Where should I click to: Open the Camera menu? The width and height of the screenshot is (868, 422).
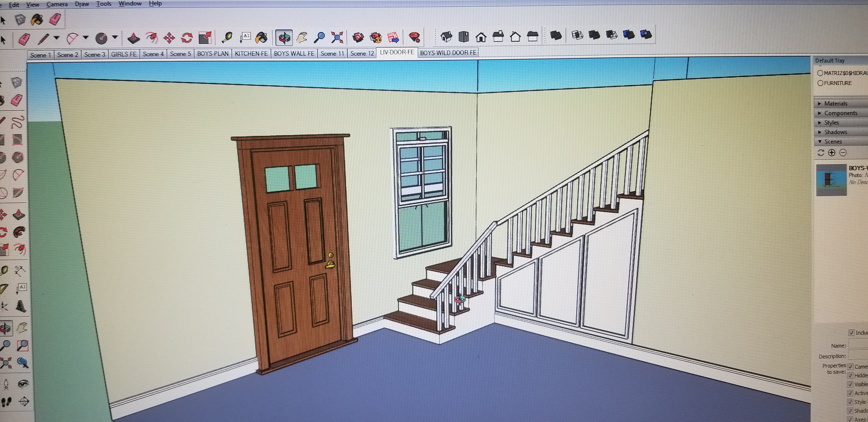point(57,4)
